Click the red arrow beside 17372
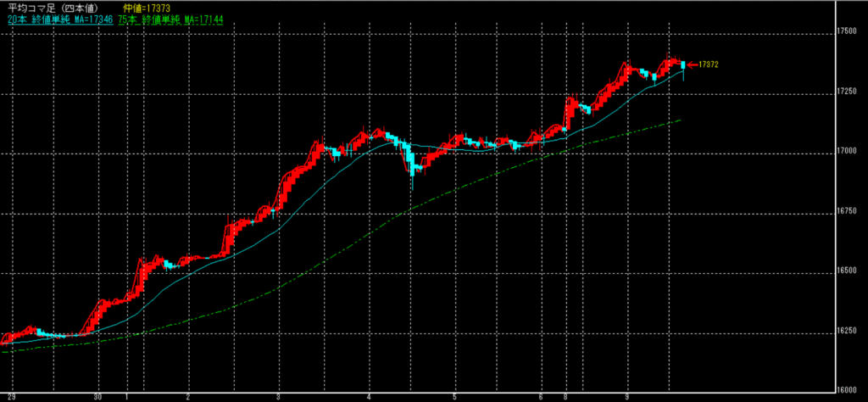 691,64
